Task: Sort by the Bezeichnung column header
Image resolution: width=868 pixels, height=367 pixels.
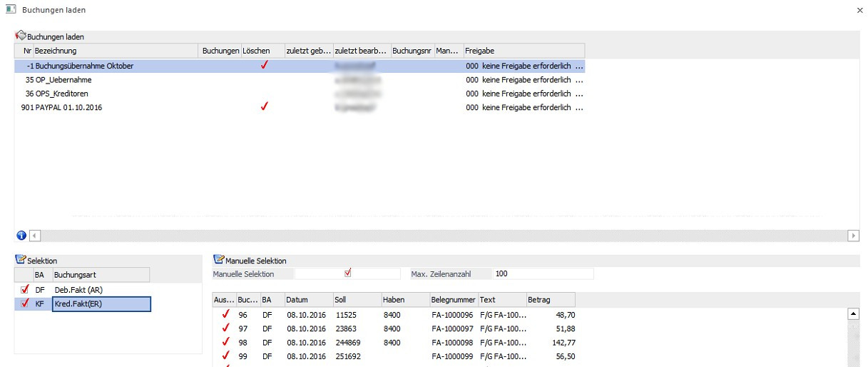Action: pos(114,51)
